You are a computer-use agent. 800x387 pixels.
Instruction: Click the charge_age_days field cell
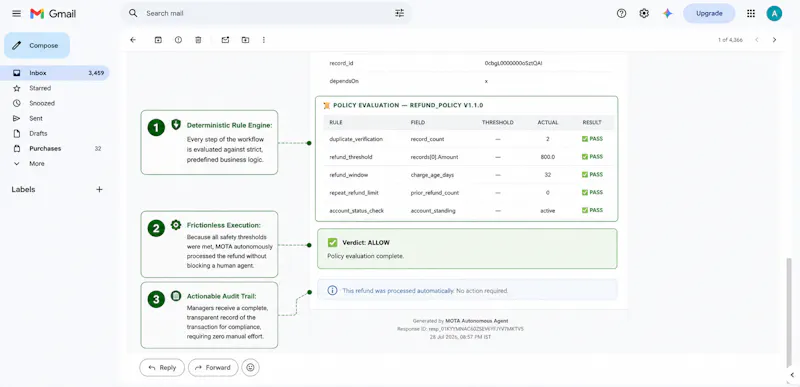click(432, 175)
